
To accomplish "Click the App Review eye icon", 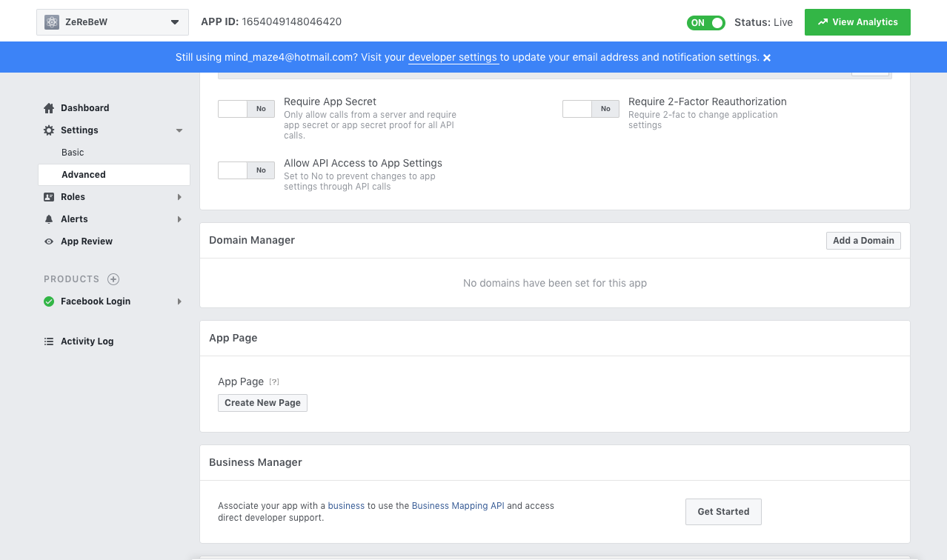I will click(x=49, y=241).
